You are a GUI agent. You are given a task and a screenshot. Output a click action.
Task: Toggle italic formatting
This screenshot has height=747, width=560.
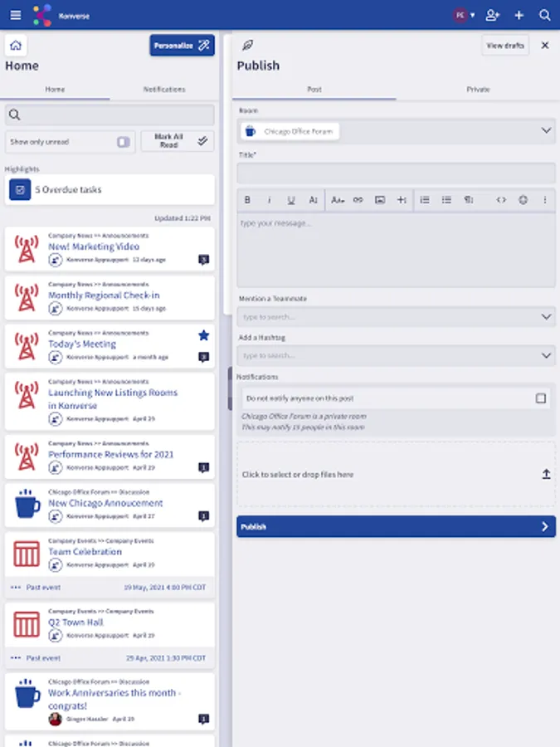pos(269,200)
